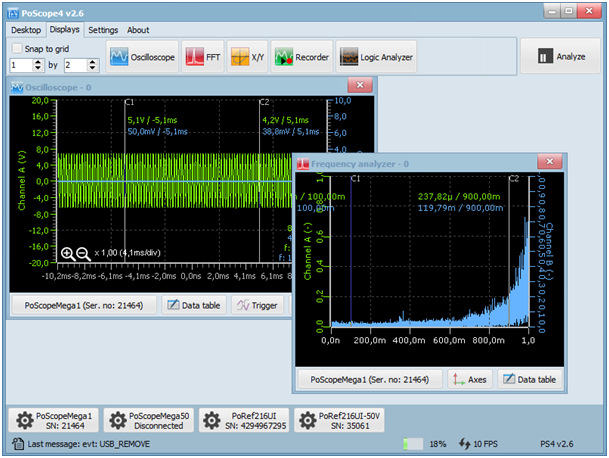Click the FPS arrows icon

click(x=465, y=443)
